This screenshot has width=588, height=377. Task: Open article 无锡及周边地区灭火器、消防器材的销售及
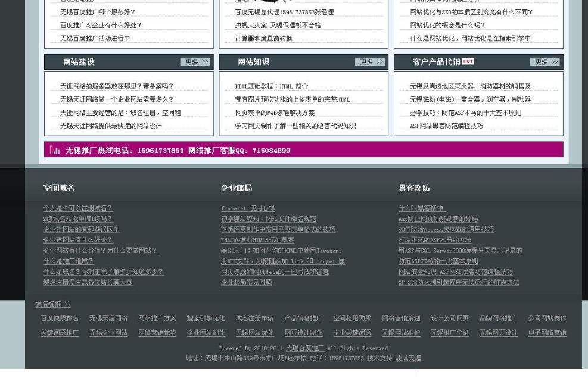point(470,86)
